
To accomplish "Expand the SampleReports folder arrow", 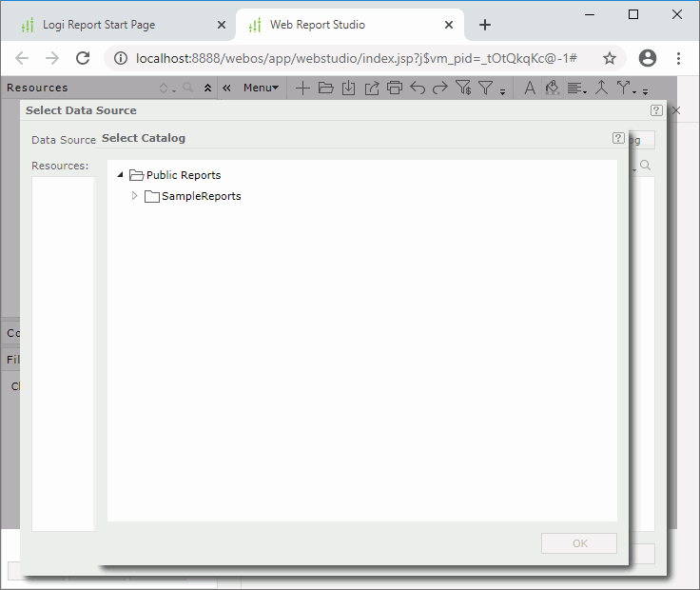I will point(134,196).
